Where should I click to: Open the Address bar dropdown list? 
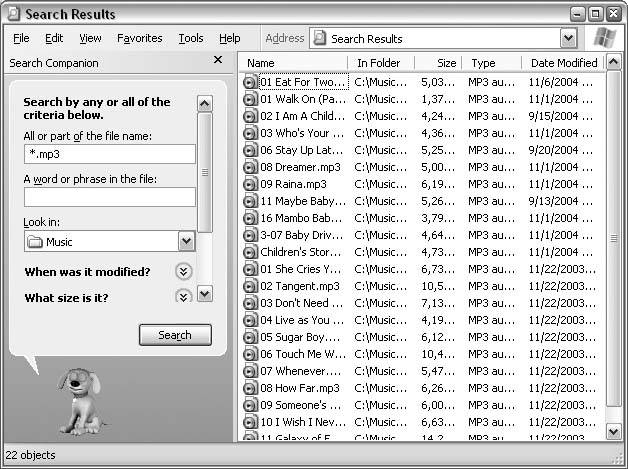pos(568,39)
